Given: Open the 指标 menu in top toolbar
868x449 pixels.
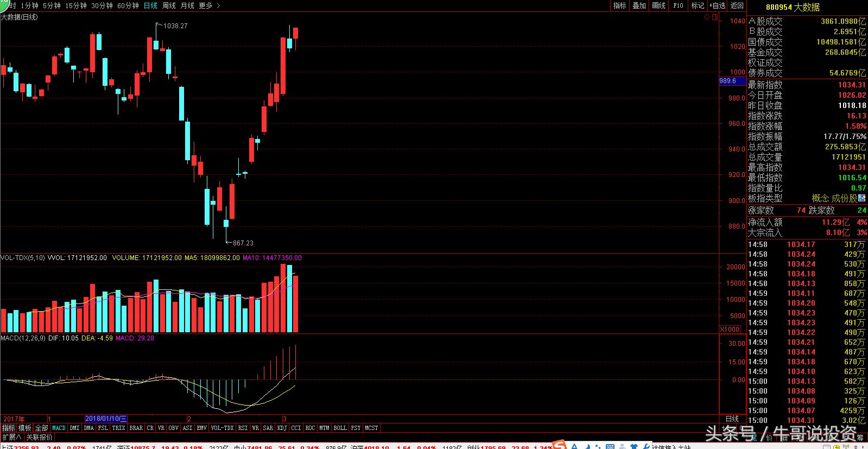Looking at the screenshot, I should [619, 5].
